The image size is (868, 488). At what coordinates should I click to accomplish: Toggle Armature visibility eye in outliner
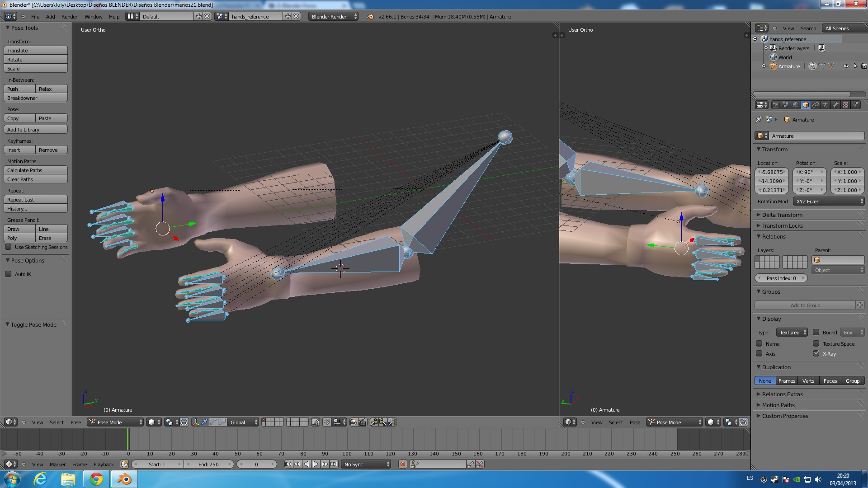[846, 66]
